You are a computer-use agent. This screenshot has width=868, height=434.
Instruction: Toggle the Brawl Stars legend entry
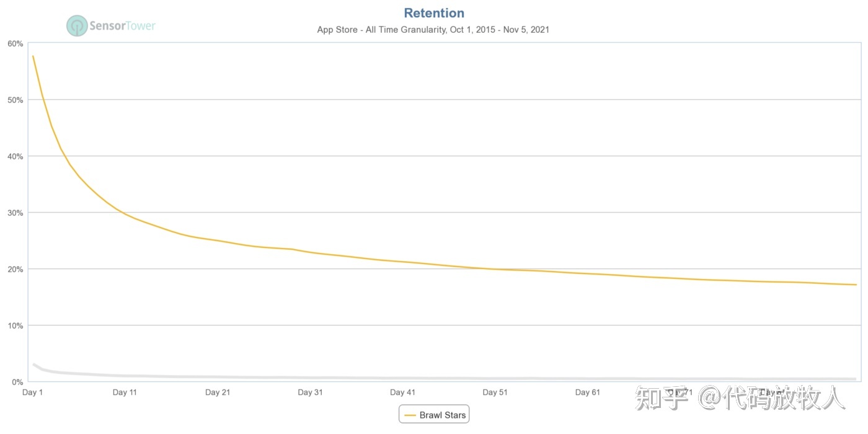tap(442, 415)
